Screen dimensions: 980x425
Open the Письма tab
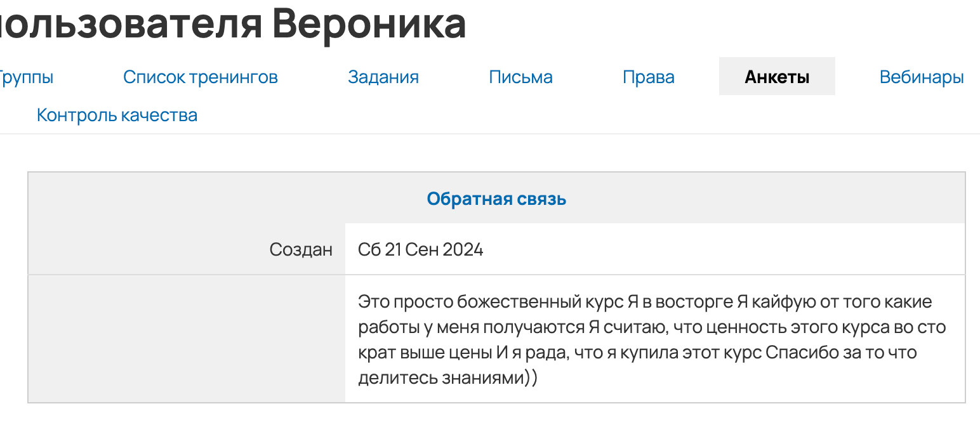pos(520,76)
